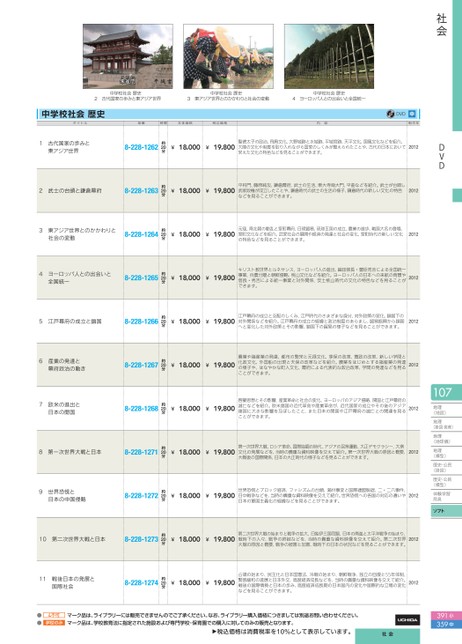Click the orange library mark badge in footnote

54,615
